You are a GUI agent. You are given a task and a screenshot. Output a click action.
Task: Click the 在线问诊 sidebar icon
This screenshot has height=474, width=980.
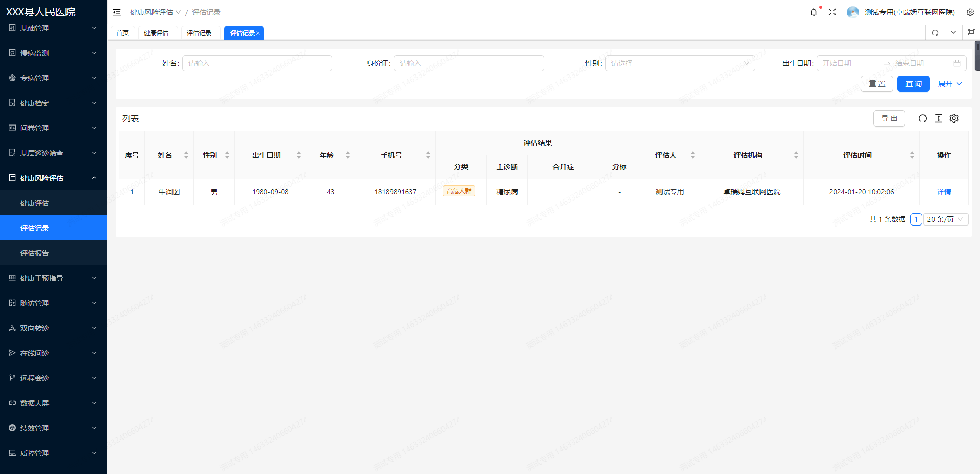coord(12,353)
